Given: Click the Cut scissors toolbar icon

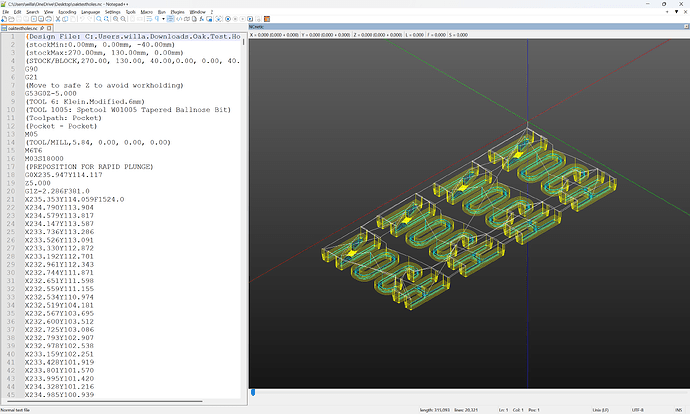Looking at the screenshot, I should [x=58, y=19].
